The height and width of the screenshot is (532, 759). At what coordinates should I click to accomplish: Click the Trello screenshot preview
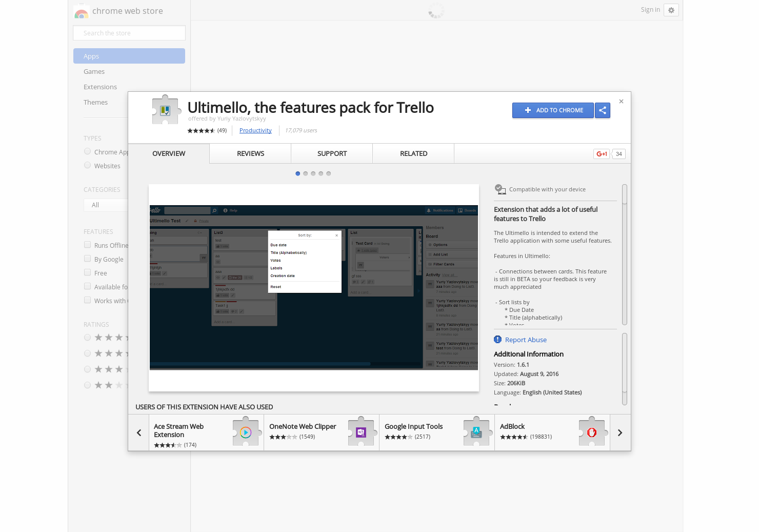[314, 288]
